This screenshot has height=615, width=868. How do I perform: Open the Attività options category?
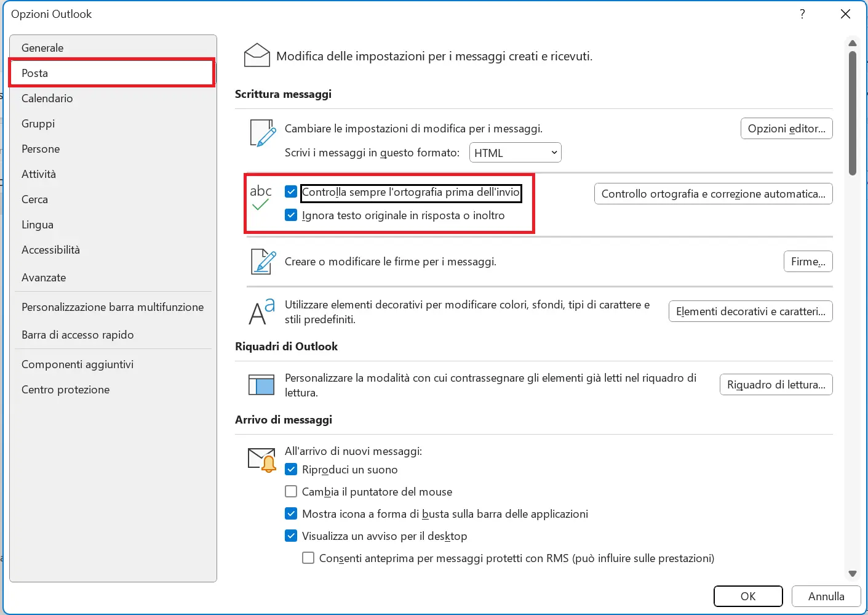pyautogui.click(x=113, y=174)
